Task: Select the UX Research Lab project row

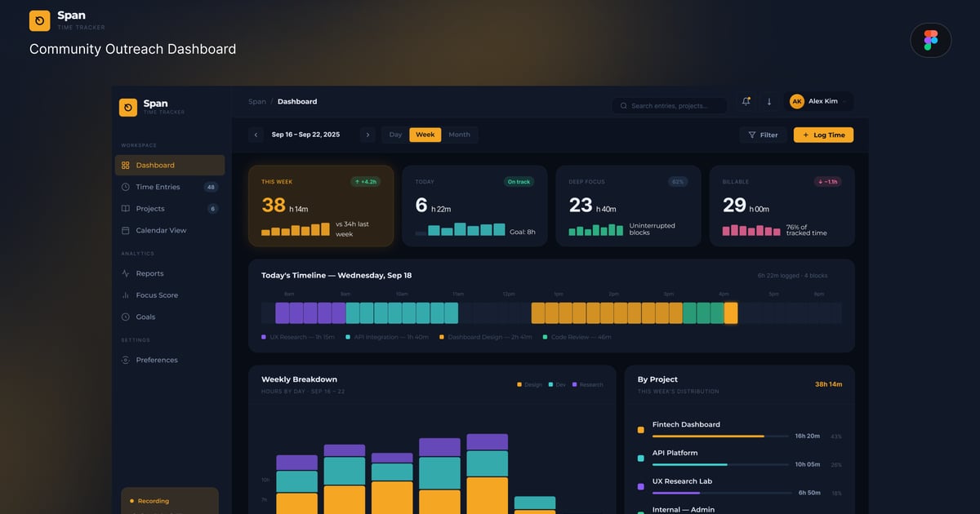Action: (x=740, y=487)
